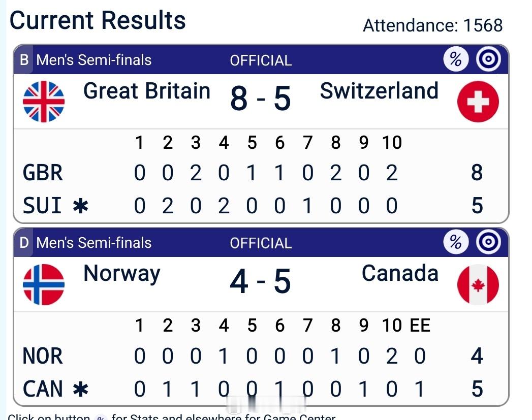Click the Great Britain flag icon
Viewport: 532px width, 420px height.
coord(44,102)
